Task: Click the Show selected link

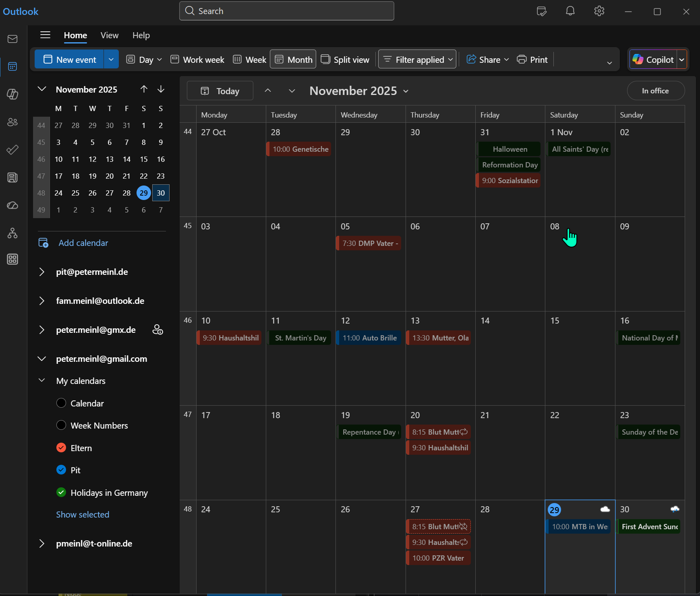Action: pyautogui.click(x=83, y=515)
